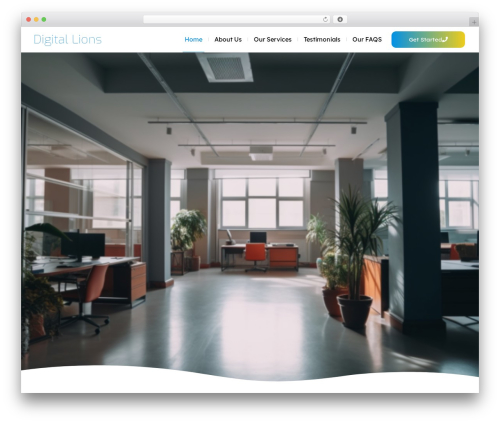Viewport: 500px width, 423px height.
Task: Click the Get Started button
Action: (428, 40)
